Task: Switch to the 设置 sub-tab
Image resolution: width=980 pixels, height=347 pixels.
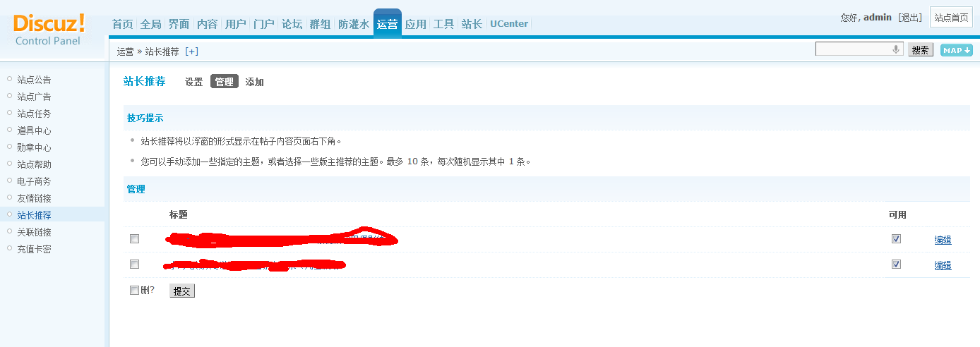Action: click(193, 82)
